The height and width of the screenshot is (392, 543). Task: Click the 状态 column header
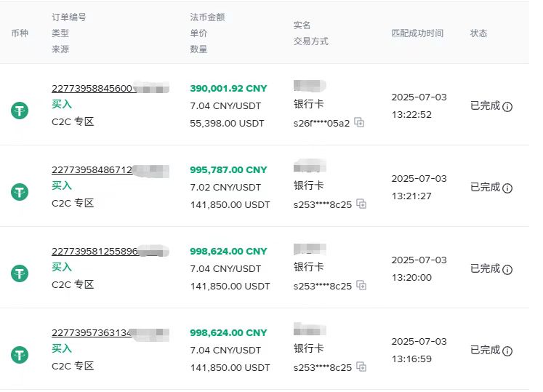[x=478, y=33]
